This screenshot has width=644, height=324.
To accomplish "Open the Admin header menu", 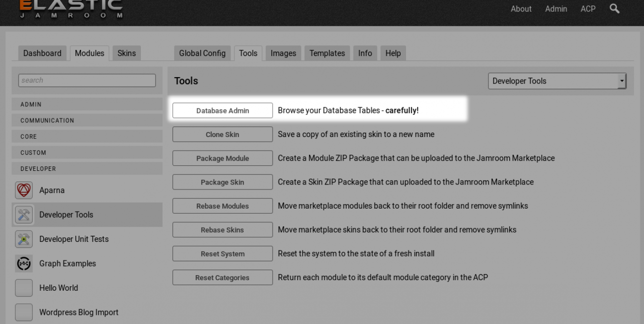I will pos(556,9).
